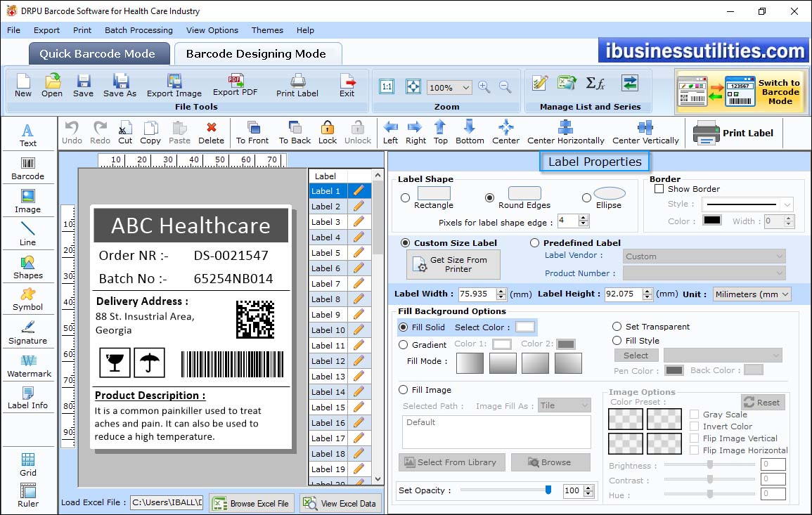Open the Batch Processing menu
Image resolution: width=812 pixels, height=515 pixels.
pos(138,30)
